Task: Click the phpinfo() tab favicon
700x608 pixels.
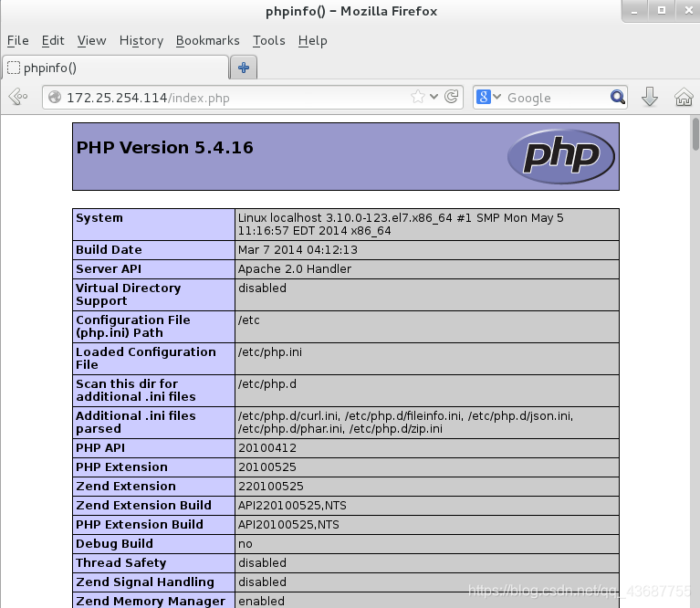Action: point(14,68)
